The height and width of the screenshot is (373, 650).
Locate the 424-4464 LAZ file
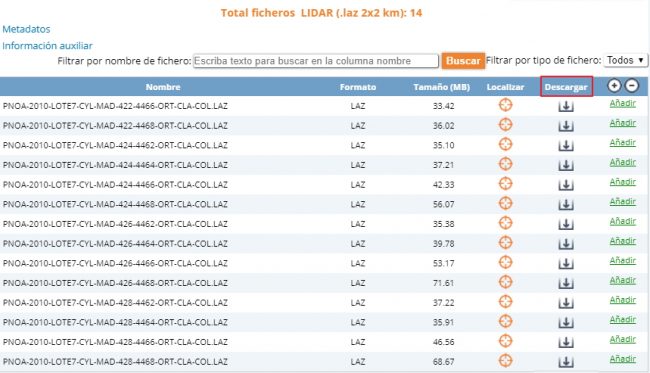pyautogui.click(x=505, y=164)
